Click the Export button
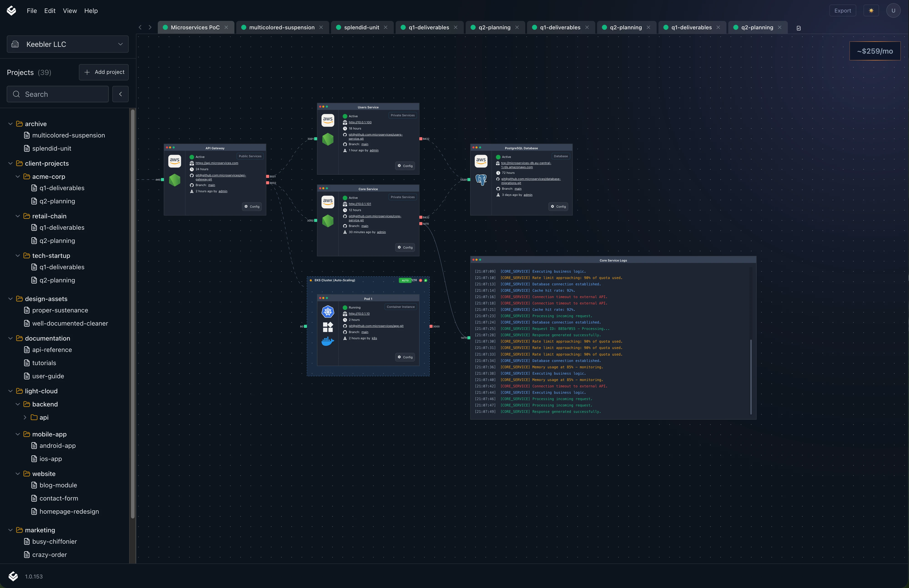Viewport: 909px width, 588px height. point(843,11)
